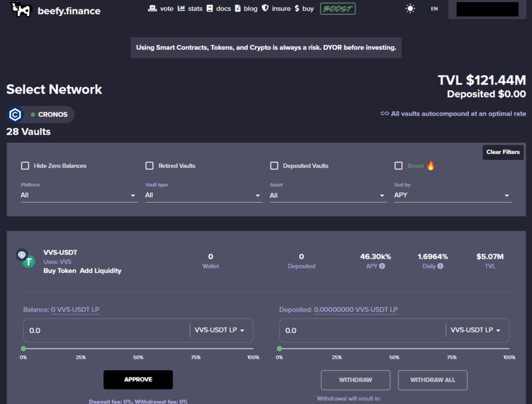Click the Cronos network logo icon
The width and height of the screenshot is (532, 404).
click(15, 114)
